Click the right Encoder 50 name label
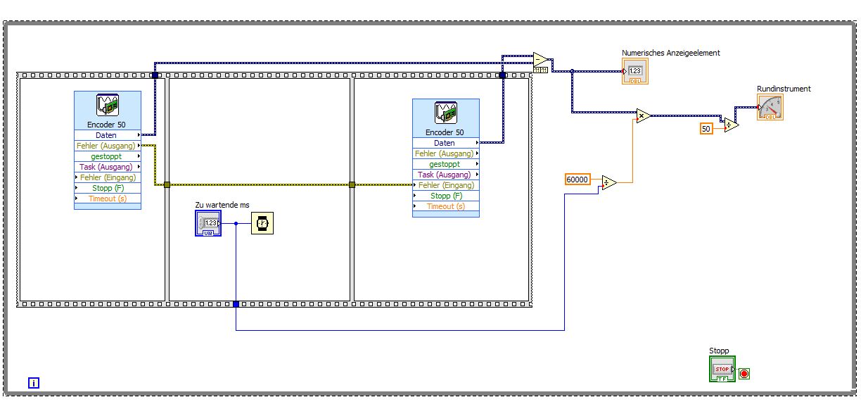 tap(445, 132)
